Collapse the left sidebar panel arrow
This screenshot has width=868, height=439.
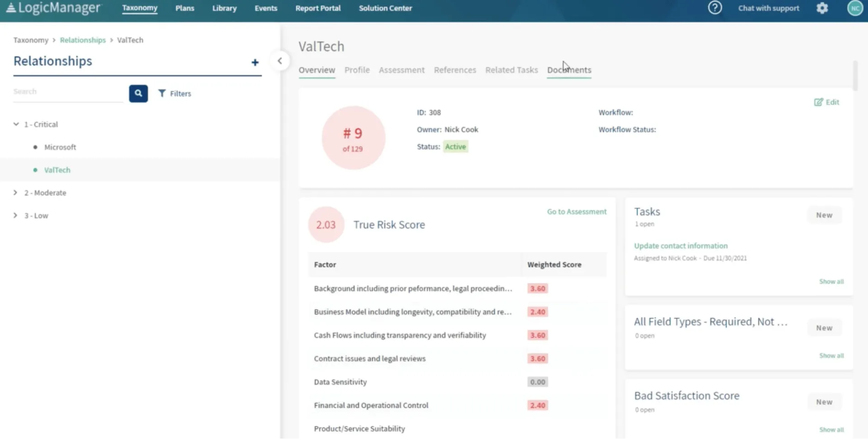(x=280, y=61)
